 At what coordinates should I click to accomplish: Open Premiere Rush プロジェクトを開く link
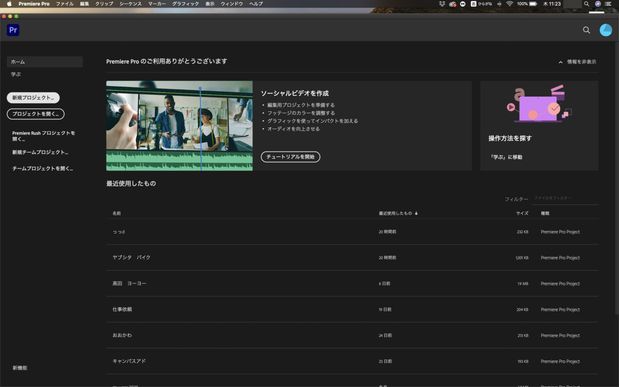click(43, 136)
